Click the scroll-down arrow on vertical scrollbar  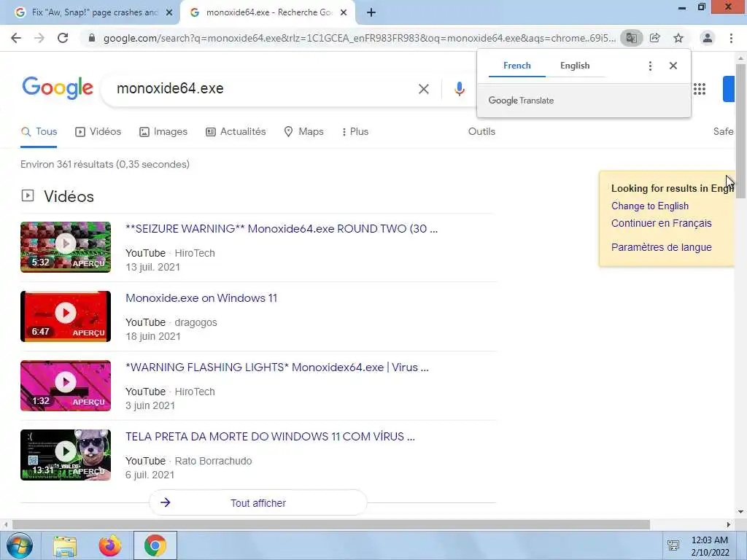740,513
